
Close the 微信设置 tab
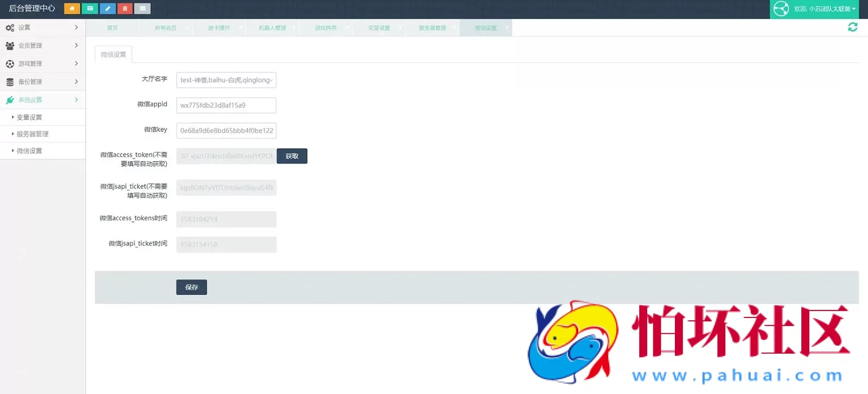pos(507,28)
